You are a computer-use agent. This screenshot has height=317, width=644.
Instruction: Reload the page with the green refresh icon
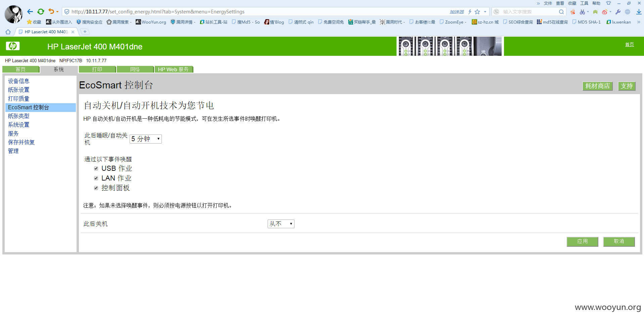(x=41, y=12)
